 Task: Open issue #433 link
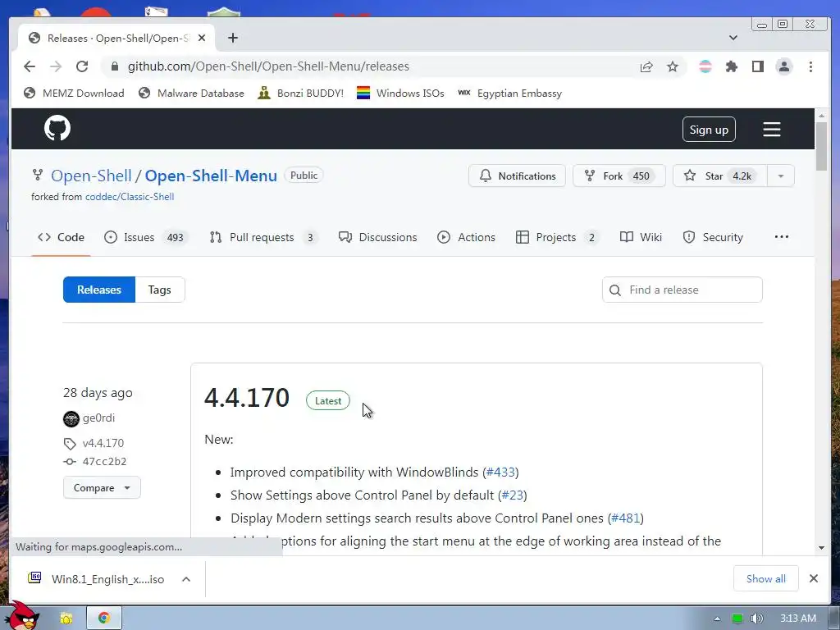pos(500,472)
